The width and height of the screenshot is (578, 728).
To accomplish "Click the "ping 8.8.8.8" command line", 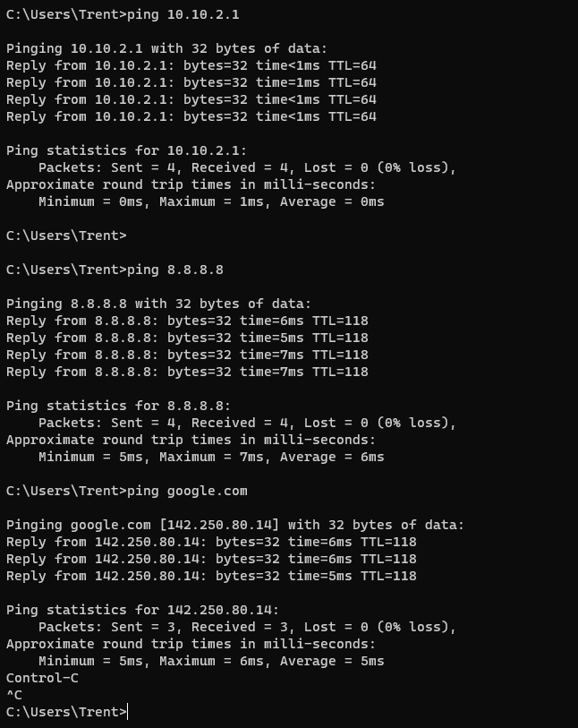I will click(x=115, y=270).
